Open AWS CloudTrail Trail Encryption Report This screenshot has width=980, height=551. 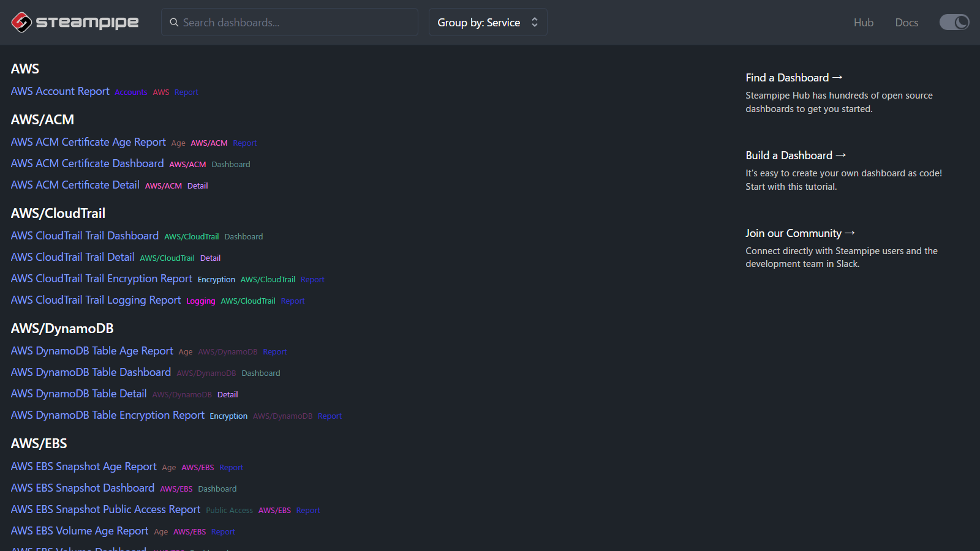click(102, 279)
